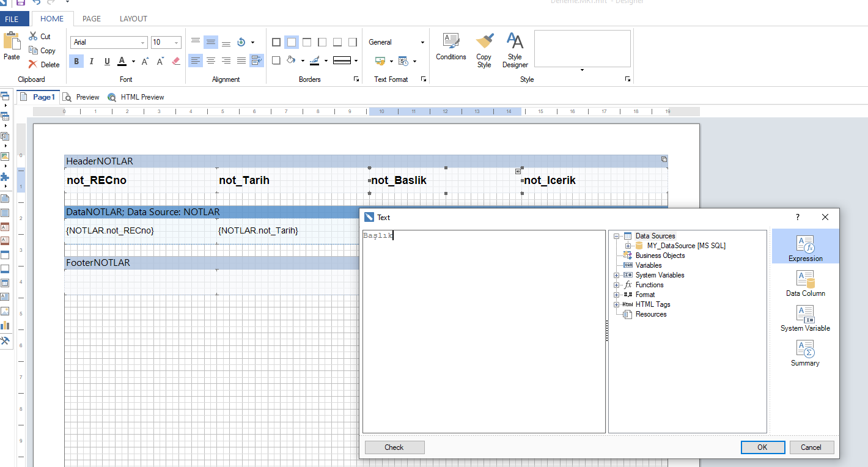Open the font color dropdown arrow
This screenshot has height=467, width=868.
tap(133, 61)
